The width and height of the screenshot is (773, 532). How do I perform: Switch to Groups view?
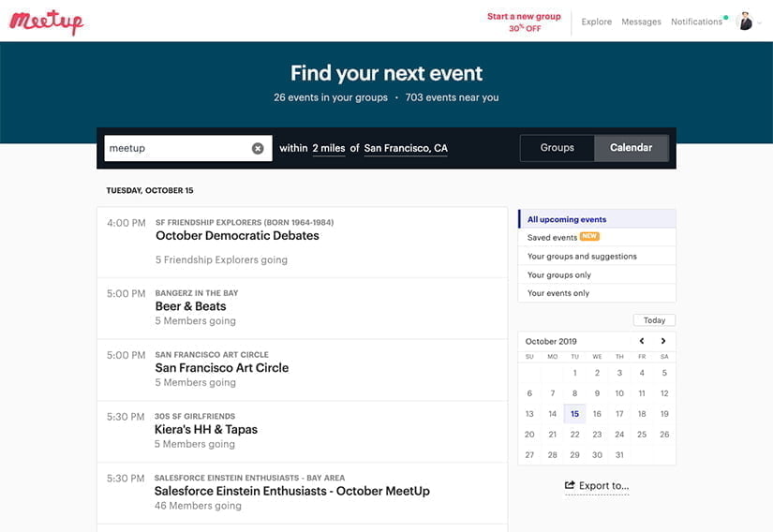pyautogui.click(x=557, y=148)
